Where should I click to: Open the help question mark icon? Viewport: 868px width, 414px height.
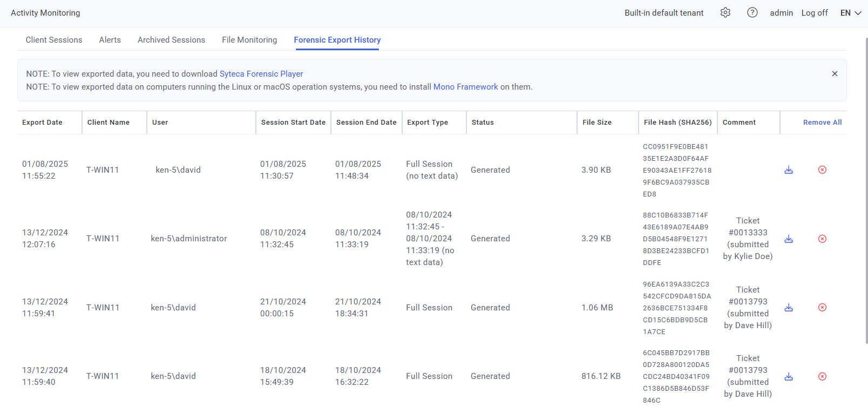coord(752,12)
